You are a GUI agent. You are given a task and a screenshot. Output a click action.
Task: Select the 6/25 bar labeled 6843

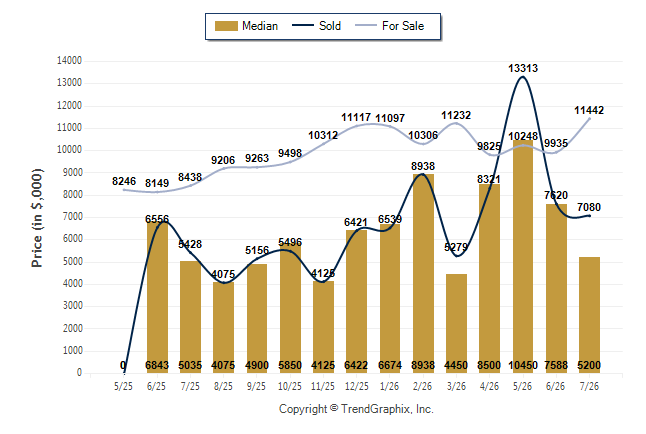(x=157, y=297)
